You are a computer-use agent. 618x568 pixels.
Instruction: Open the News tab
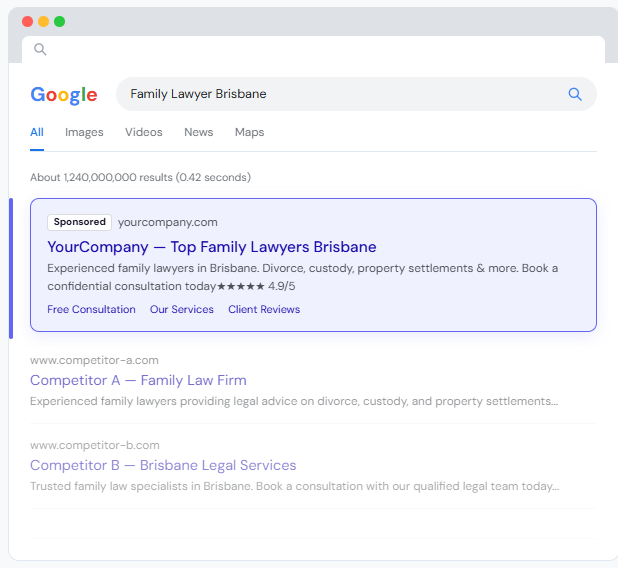[199, 132]
